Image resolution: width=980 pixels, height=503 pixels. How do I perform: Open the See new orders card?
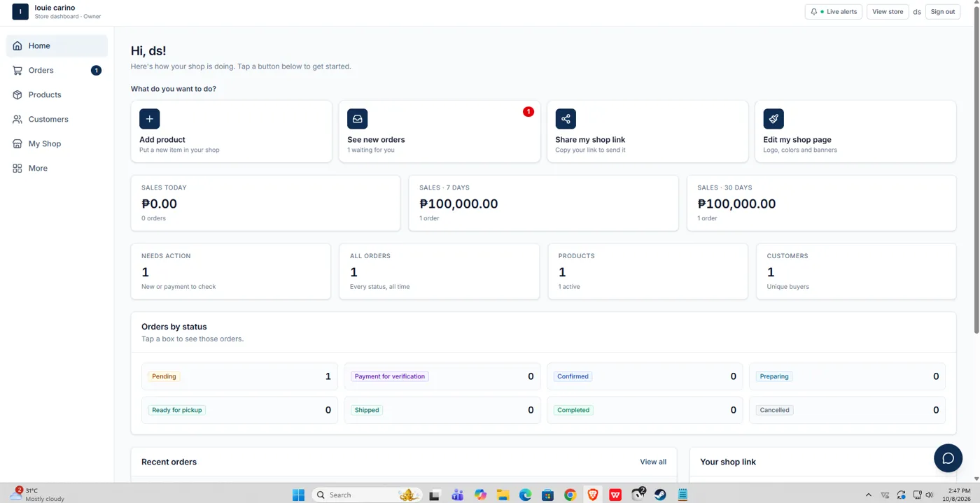(440, 132)
